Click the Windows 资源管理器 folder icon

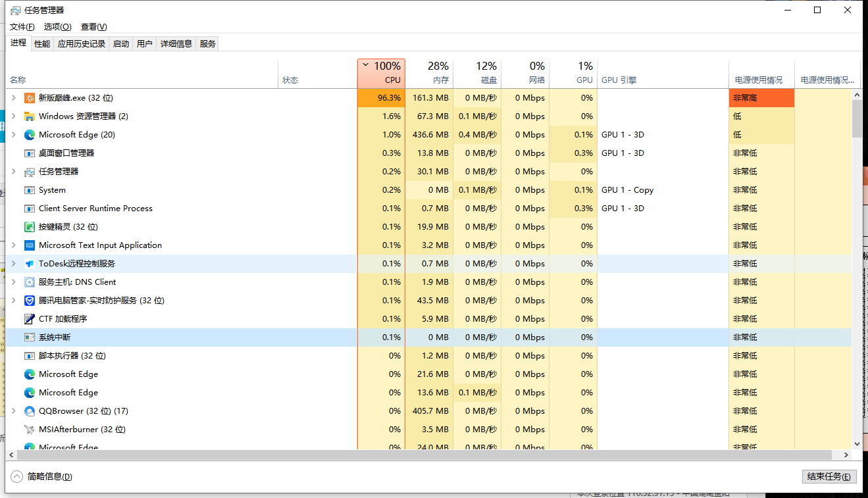click(x=29, y=116)
